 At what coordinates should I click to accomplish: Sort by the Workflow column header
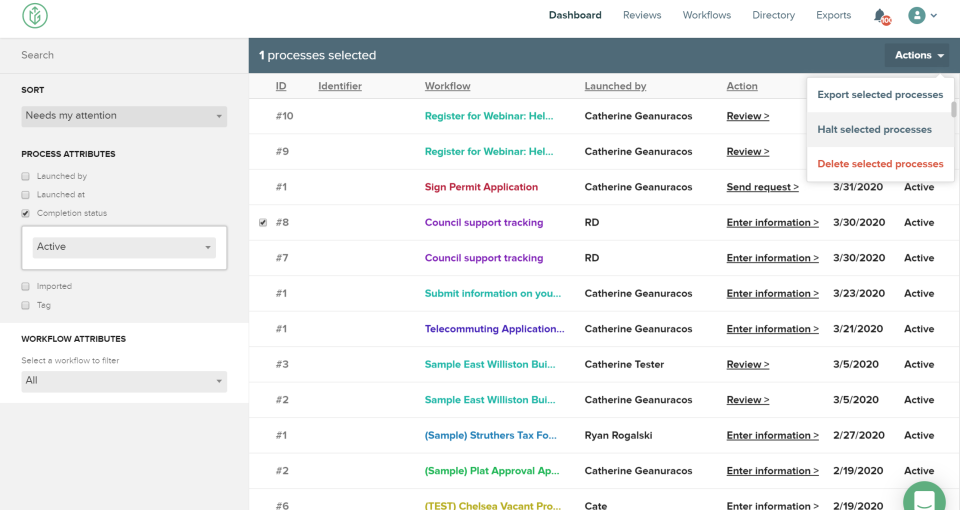(x=448, y=86)
